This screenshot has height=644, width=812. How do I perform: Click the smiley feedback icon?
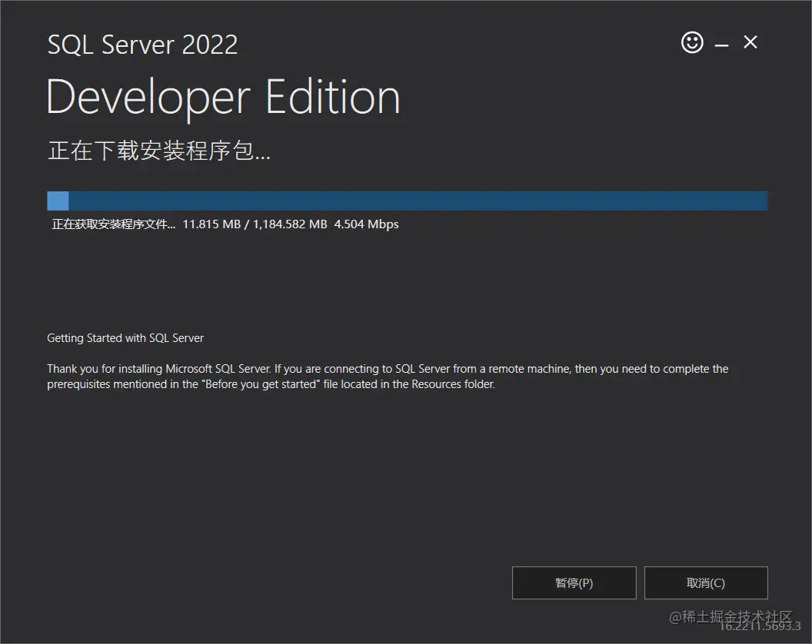692,42
